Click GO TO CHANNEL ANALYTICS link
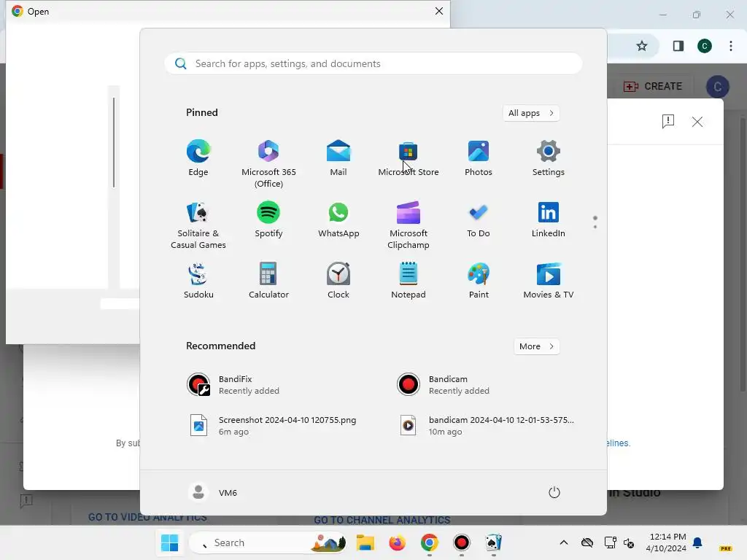Screen dimensions: 747x560 click(382, 520)
